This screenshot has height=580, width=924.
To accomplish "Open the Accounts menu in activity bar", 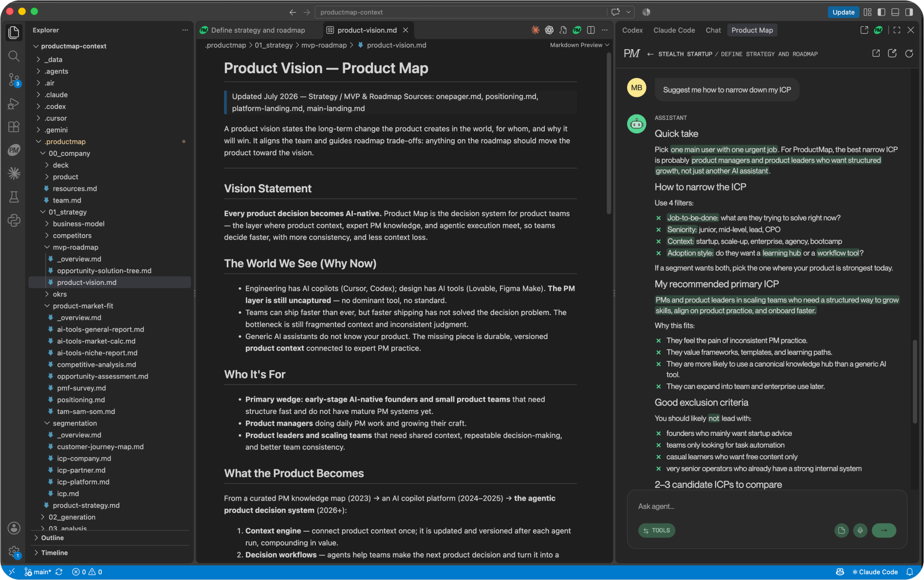I will click(14, 528).
